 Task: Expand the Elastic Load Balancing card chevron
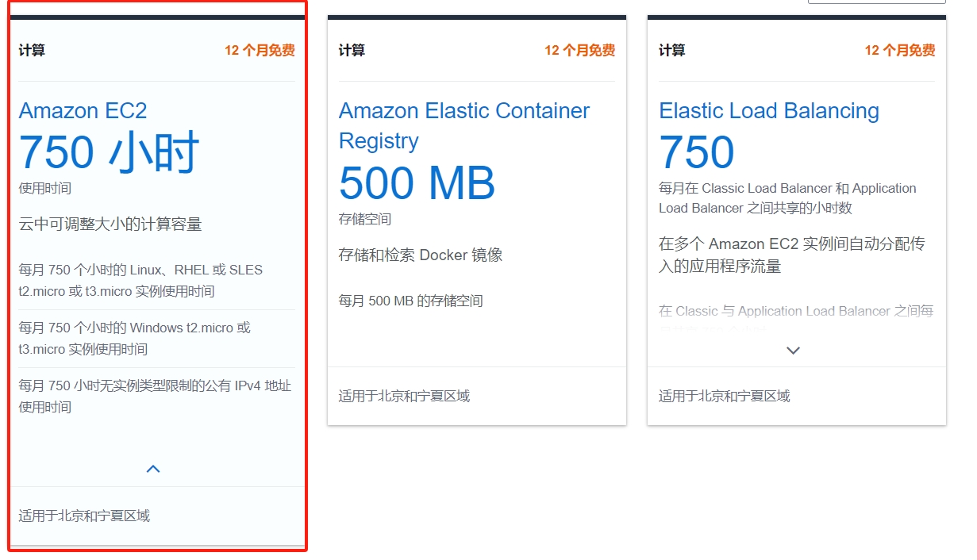click(793, 350)
